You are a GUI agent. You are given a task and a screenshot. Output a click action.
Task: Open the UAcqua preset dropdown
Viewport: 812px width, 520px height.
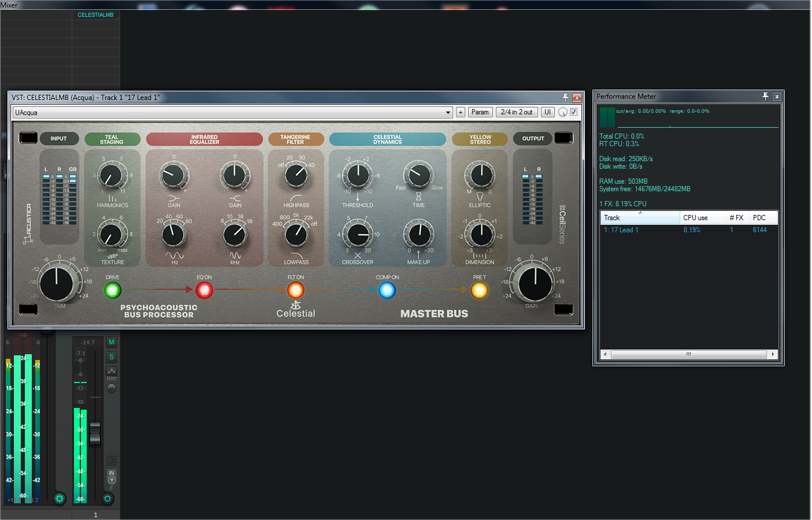point(232,112)
